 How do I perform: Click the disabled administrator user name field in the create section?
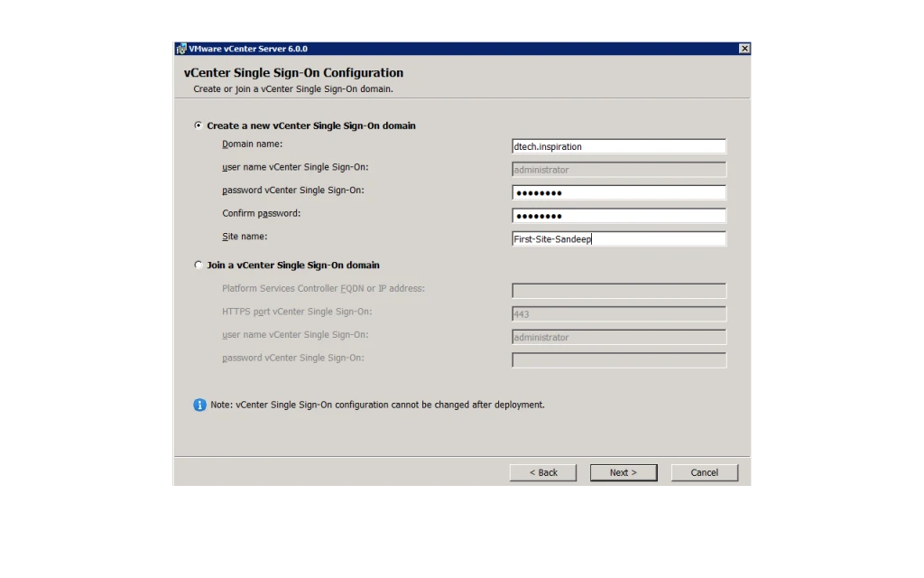619,169
